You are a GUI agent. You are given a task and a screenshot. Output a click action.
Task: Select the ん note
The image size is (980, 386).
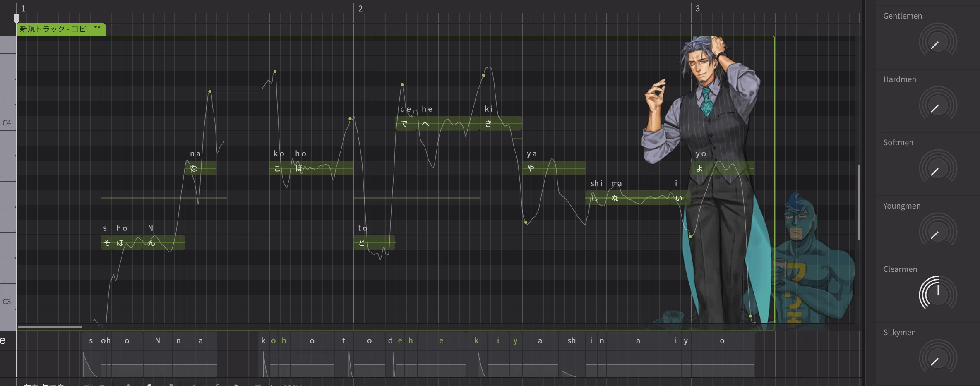click(x=164, y=242)
